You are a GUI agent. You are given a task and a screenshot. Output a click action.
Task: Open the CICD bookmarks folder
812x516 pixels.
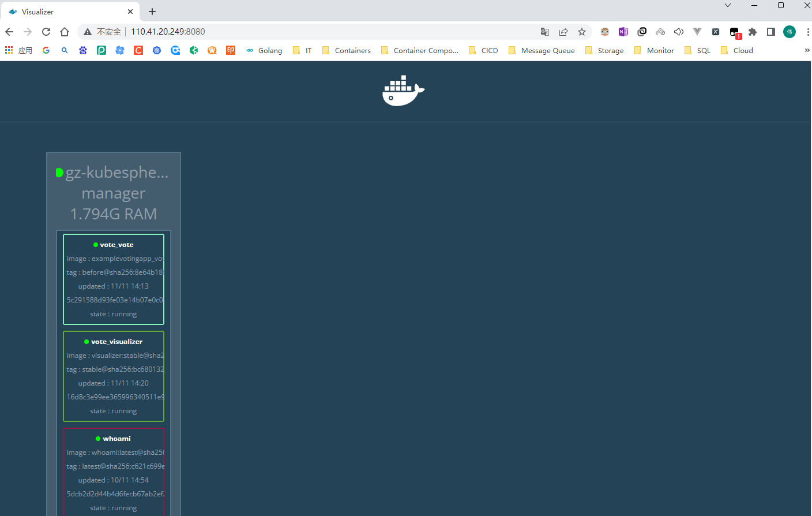pyautogui.click(x=483, y=50)
